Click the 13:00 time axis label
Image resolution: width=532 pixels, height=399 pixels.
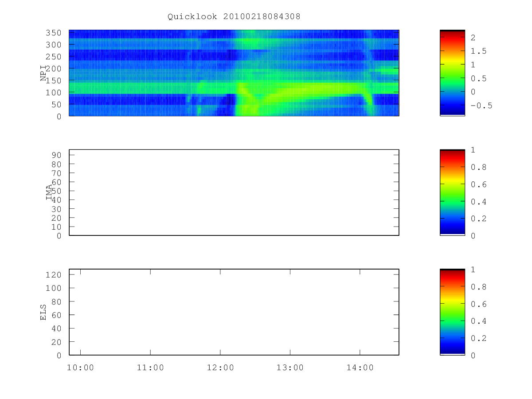click(290, 368)
